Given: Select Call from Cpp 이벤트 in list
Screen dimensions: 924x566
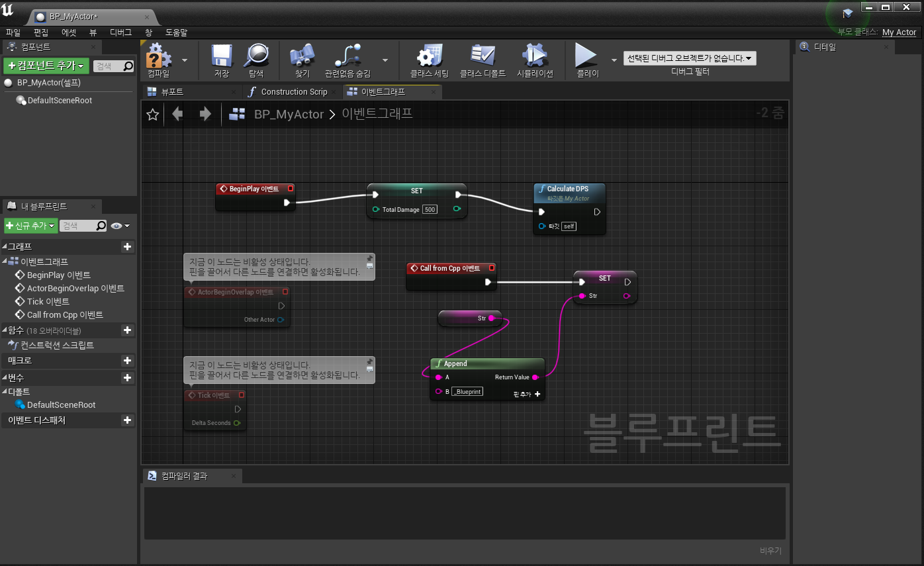Looking at the screenshot, I should pyautogui.click(x=59, y=314).
